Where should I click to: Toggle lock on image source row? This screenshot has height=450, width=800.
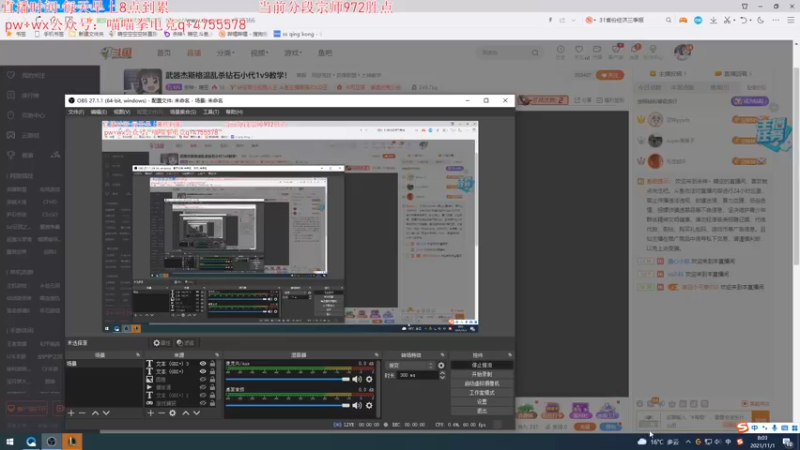212,380
